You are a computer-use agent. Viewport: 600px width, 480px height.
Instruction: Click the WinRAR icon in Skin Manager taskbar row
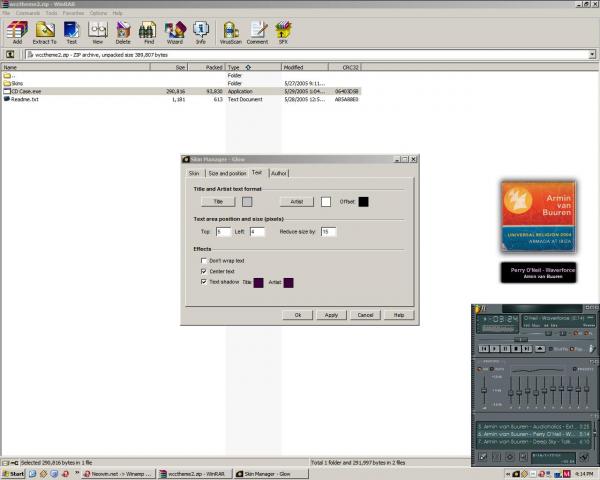click(163, 474)
